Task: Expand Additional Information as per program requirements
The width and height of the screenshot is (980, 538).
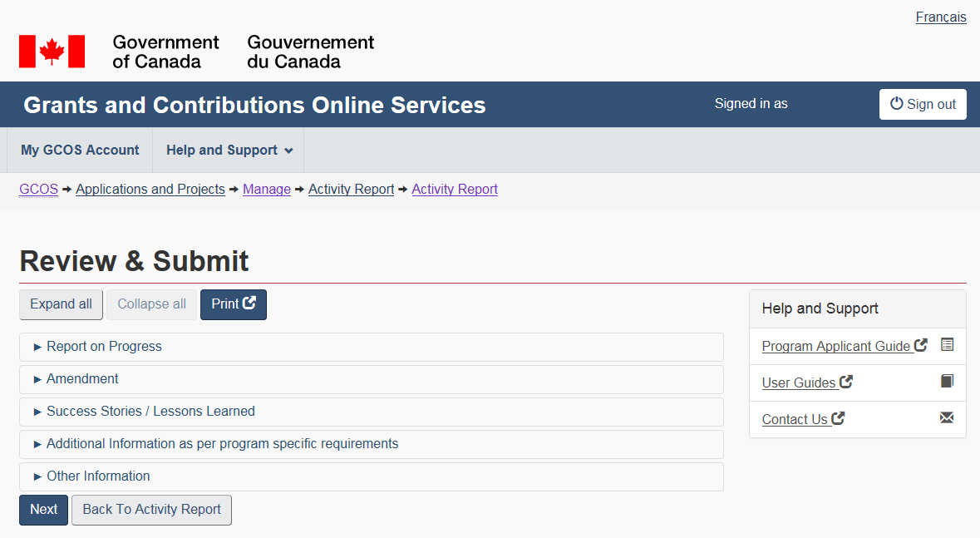Action: click(222, 444)
